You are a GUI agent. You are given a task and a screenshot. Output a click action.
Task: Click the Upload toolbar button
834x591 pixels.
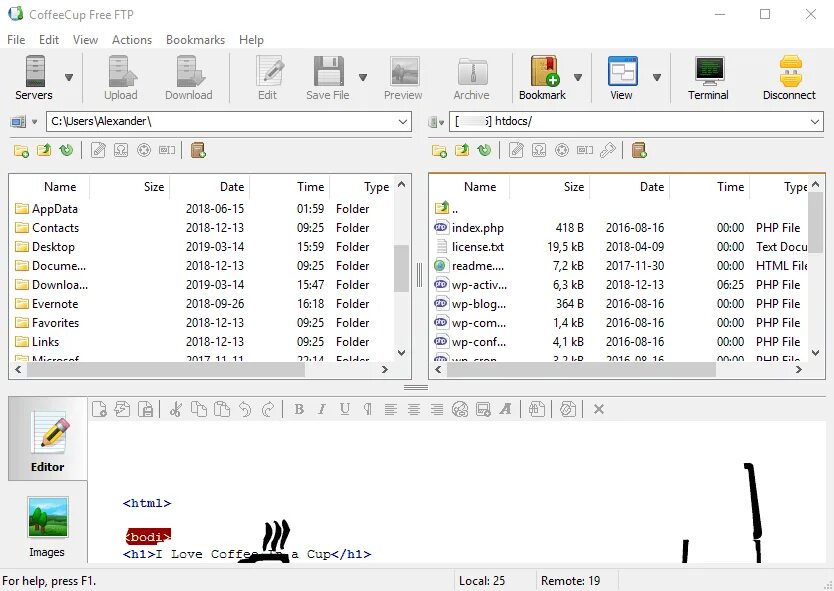(121, 78)
